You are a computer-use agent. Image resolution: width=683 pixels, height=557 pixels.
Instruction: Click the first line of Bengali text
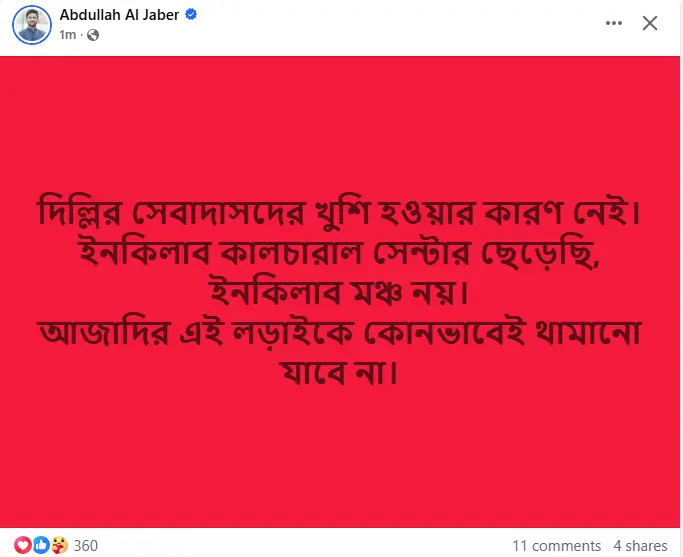click(x=339, y=212)
